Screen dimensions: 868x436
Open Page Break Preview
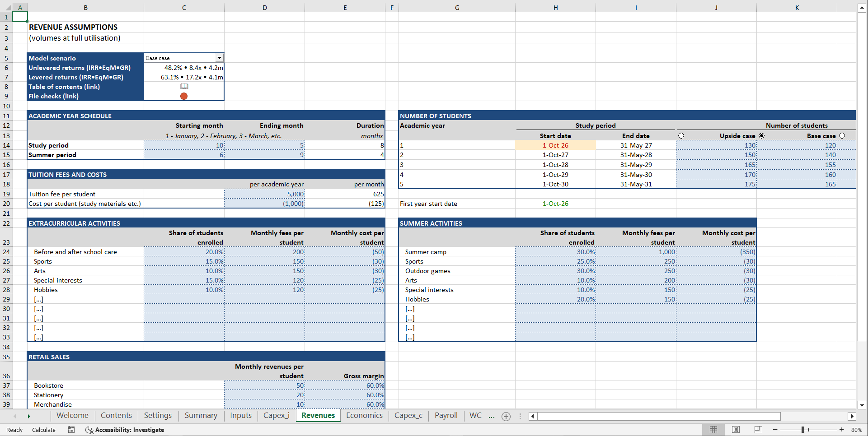point(758,430)
